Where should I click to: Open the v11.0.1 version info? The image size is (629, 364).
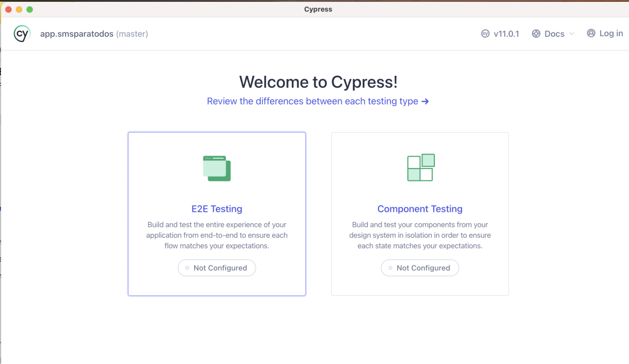[500, 34]
